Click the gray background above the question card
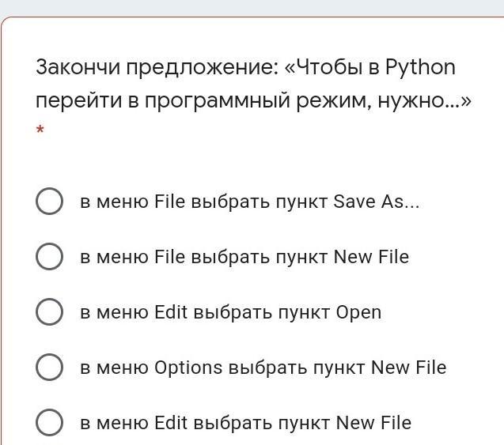 [x=252, y=7]
